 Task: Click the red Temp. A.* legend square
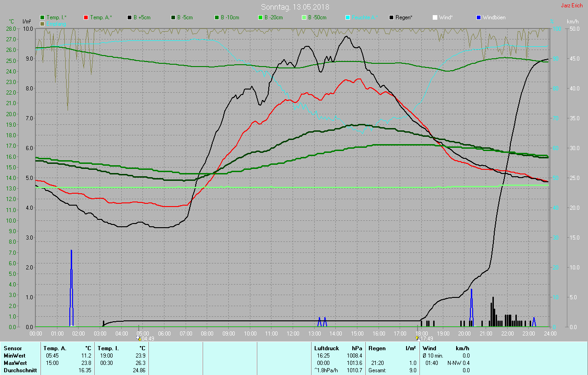click(x=86, y=17)
